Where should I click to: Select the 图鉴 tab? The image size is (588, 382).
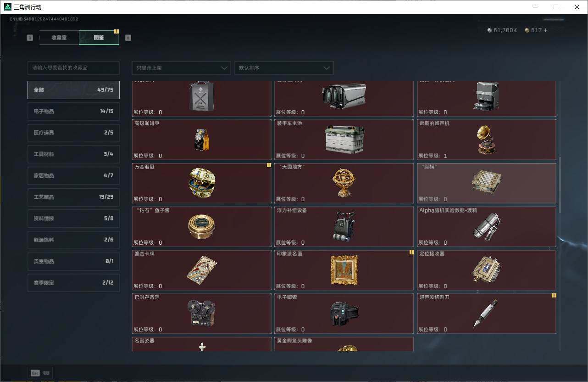(98, 38)
